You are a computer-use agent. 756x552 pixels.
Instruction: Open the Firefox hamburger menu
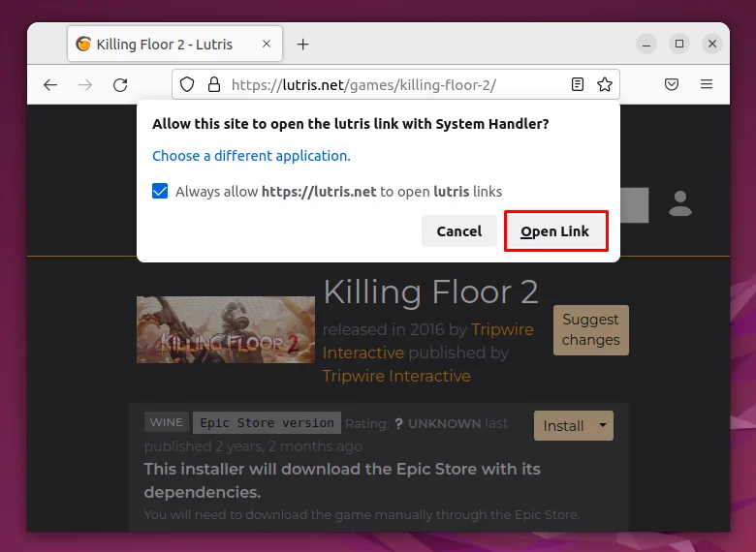point(707,84)
